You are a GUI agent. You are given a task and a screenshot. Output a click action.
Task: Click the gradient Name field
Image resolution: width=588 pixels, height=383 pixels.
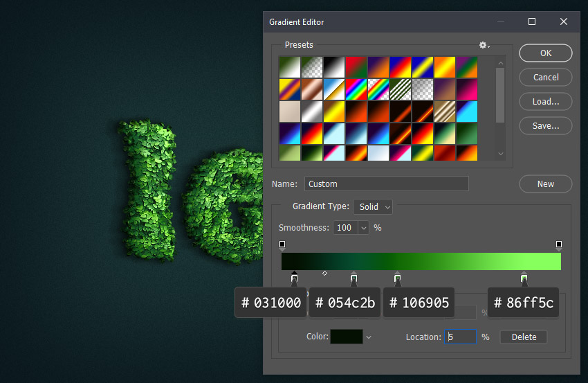click(x=386, y=184)
